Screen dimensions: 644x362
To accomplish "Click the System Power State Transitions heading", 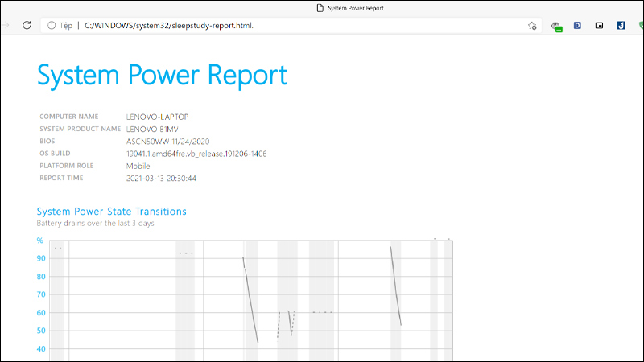I will click(x=111, y=212).
